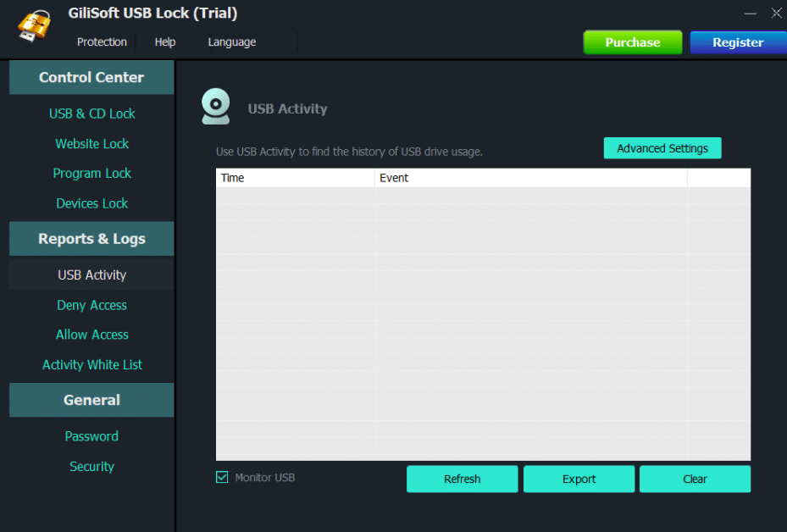Open Security settings
The image size is (787, 532).
click(x=91, y=466)
